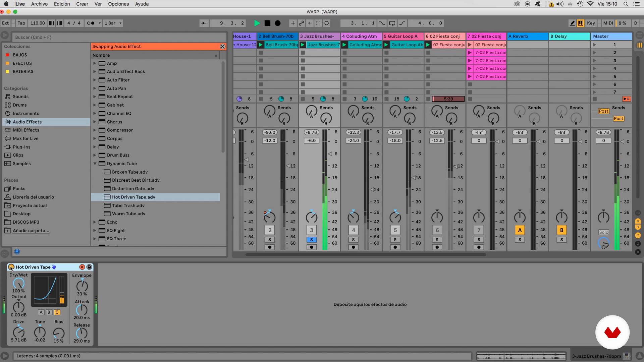The image size is (644, 362).
Task: Solo track 2 with its S button
Action: point(270,240)
